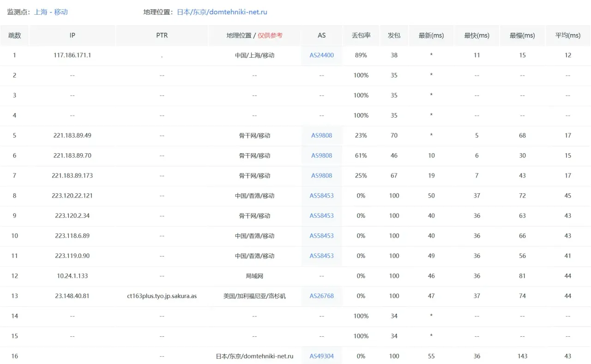Open AS58453 in the 223.119.0.90 row
Viewport: 591px width, 364px height.
coord(322,256)
